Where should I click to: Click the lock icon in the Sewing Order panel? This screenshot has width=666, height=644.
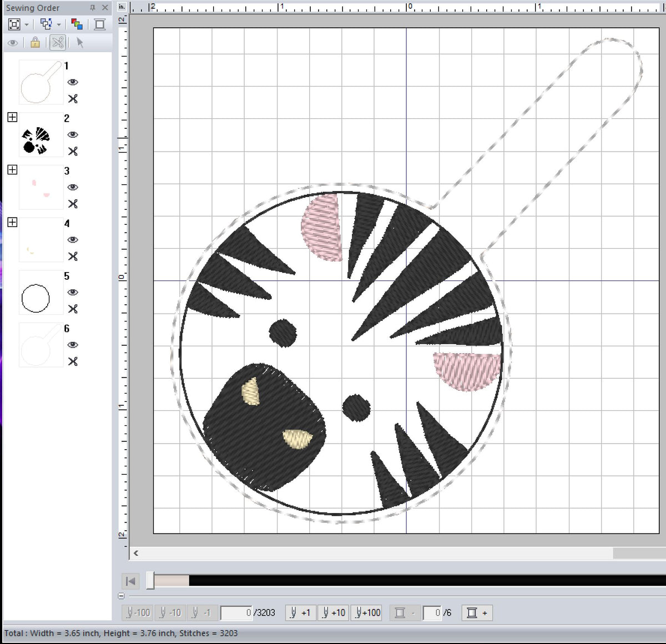(x=35, y=43)
